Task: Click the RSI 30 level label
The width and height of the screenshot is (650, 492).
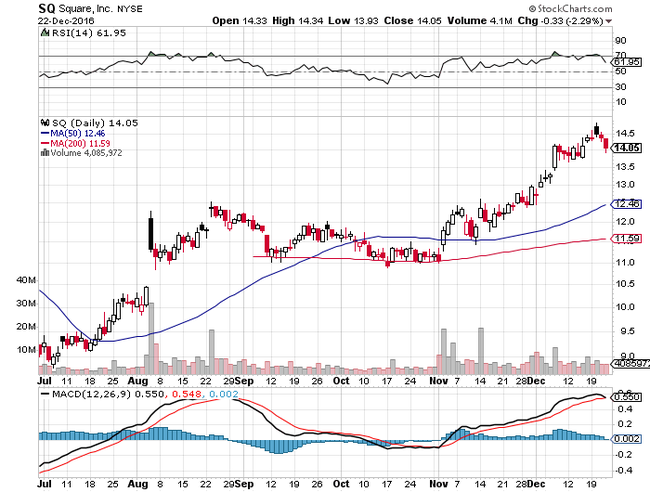Action: 621,87
